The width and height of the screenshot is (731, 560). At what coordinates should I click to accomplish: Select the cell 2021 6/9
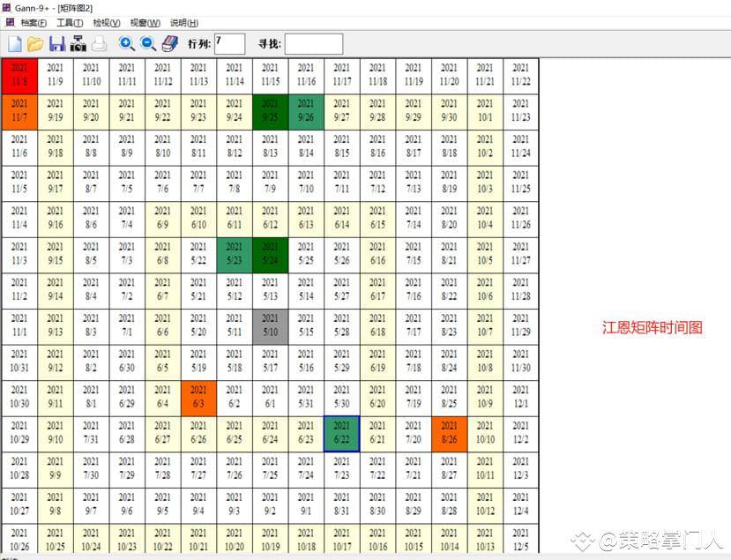(163, 220)
